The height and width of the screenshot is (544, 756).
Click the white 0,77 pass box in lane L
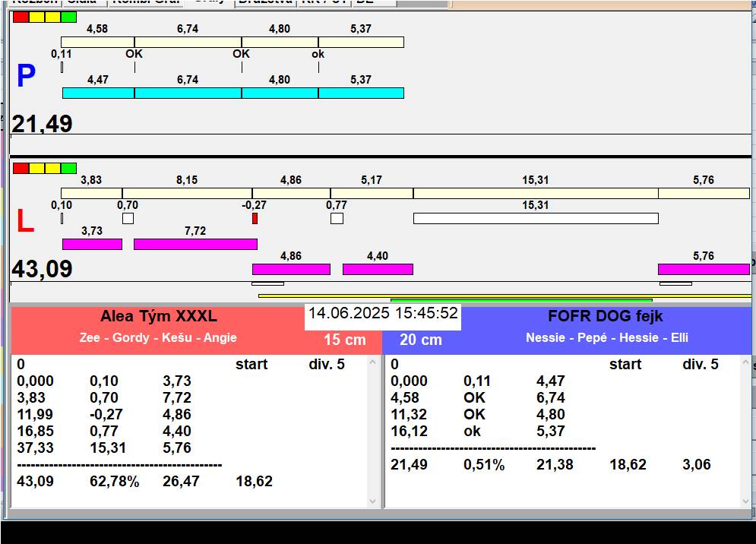337,218
